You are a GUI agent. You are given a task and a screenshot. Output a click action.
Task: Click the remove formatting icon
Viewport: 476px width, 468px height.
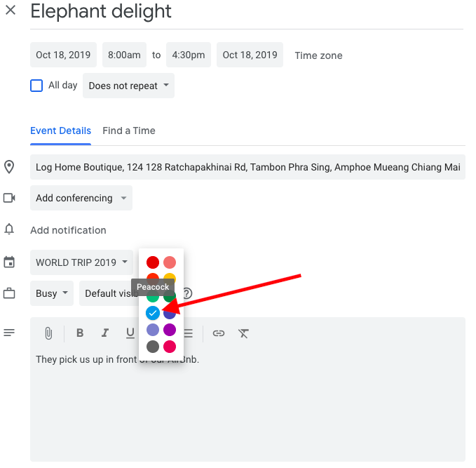click(243, 333)
